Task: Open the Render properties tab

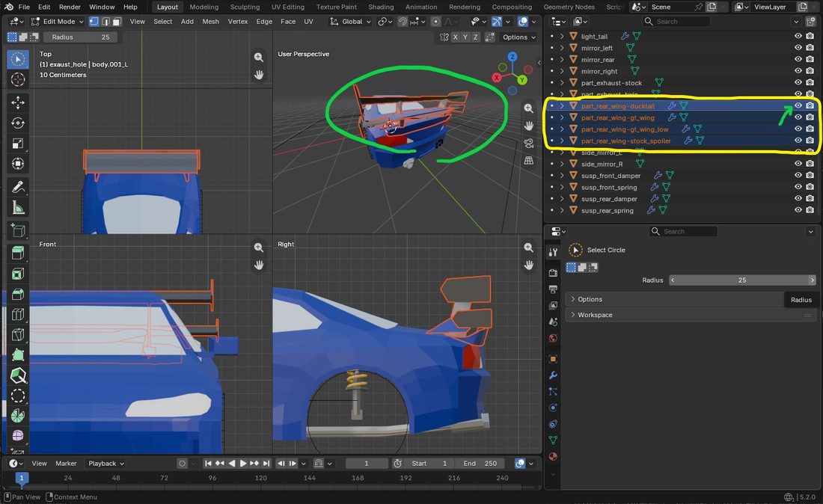Action: click(553, 273)
